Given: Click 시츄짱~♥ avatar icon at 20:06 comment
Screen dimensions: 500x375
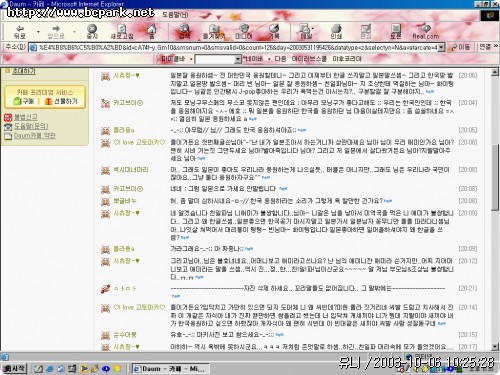Looking at the screenshot, I should coord(105,76).
